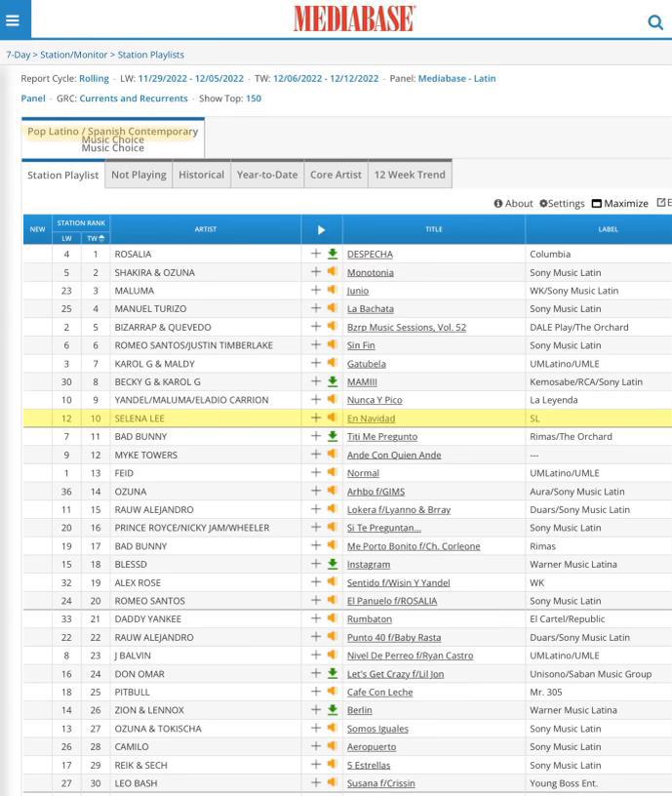
Task: Select the highlighted Pop Latino panel tab
Action: click(112, 138)
